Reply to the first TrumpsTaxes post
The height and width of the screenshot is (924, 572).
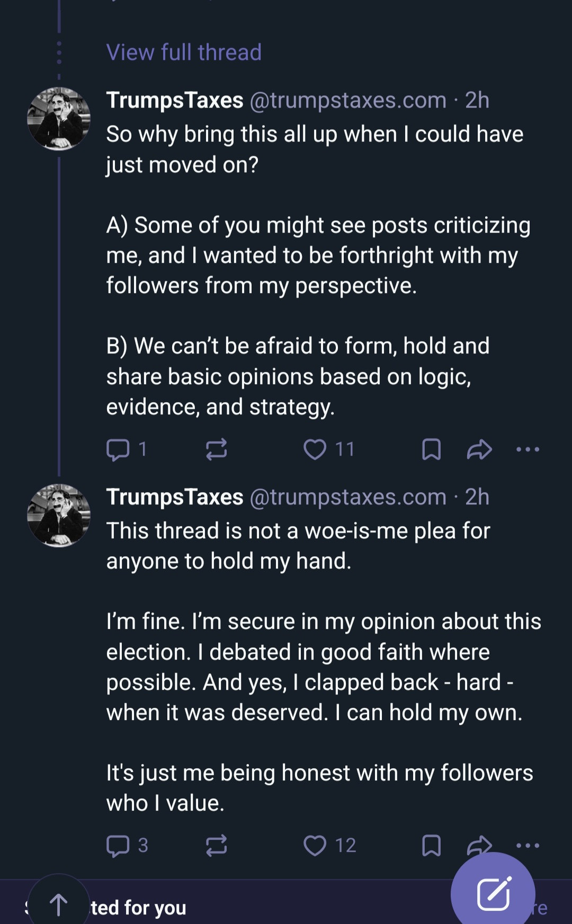click(x=118, y=449)
